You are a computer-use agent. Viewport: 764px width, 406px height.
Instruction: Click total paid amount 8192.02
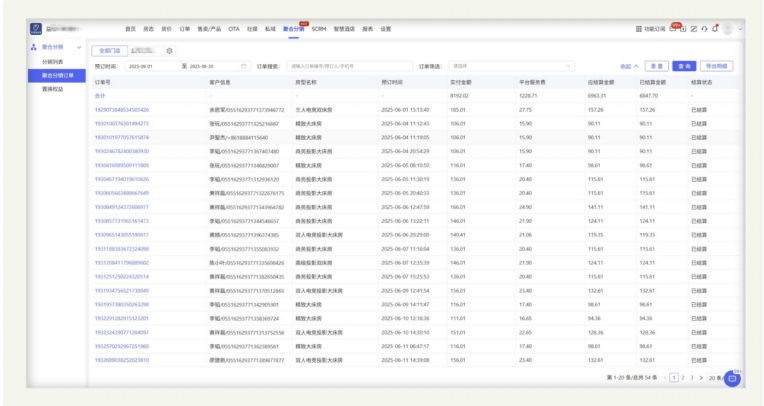(459, 96)
